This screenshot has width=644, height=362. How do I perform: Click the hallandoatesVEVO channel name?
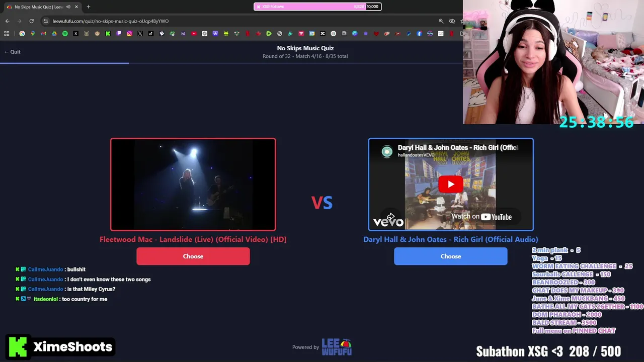416,155
